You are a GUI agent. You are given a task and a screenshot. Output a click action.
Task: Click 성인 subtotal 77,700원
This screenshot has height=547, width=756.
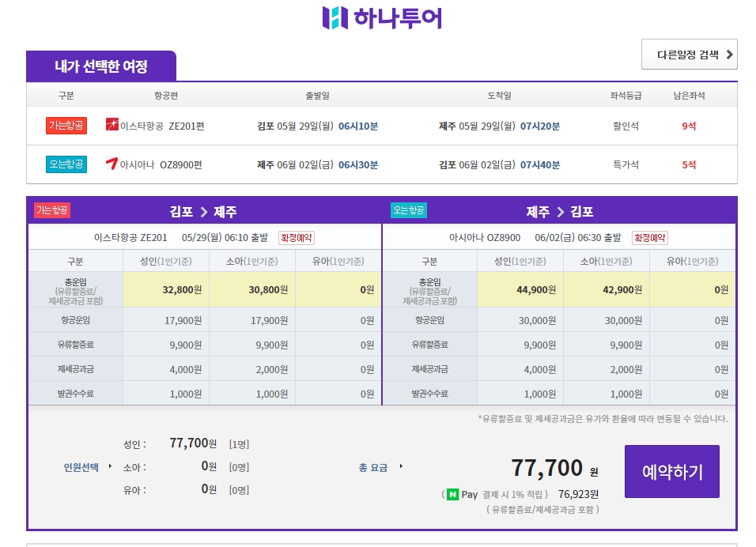pyautogui.click(x=193, y=443)
